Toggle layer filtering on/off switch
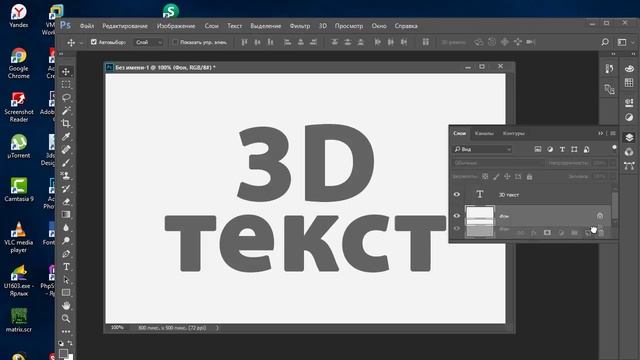This screenshot has height=360, width=640. tap(614, 148)
